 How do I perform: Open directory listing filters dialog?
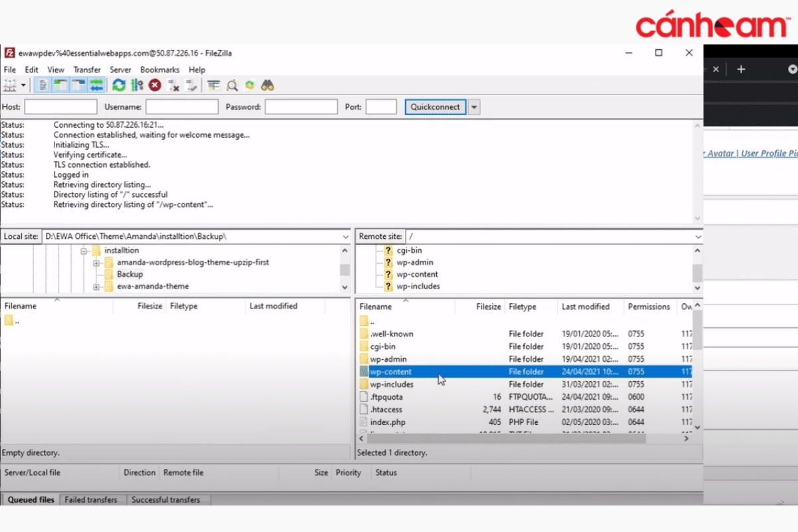(x=213, y=85)
